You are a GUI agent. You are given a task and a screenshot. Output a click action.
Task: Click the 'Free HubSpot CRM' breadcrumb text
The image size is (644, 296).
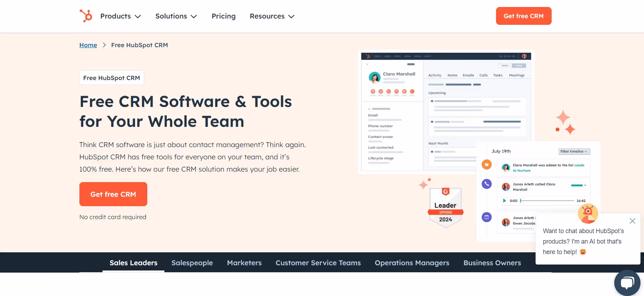(140, 45)
